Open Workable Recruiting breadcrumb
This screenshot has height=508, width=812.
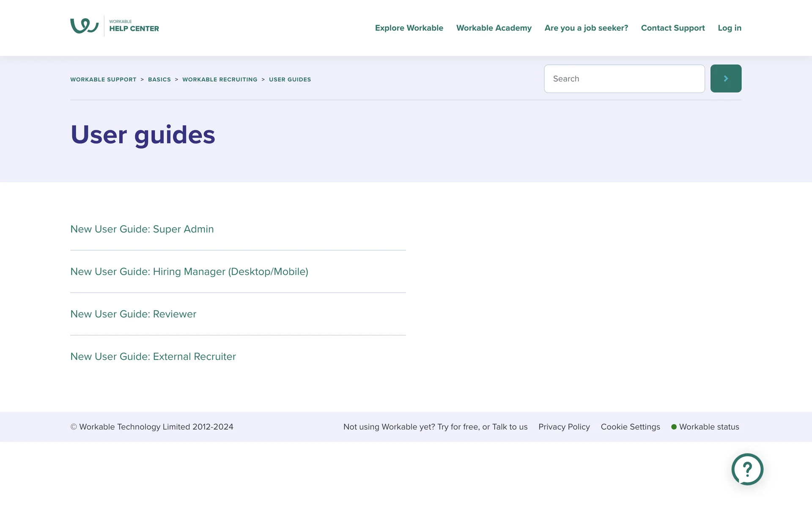[x=219, y=80]
